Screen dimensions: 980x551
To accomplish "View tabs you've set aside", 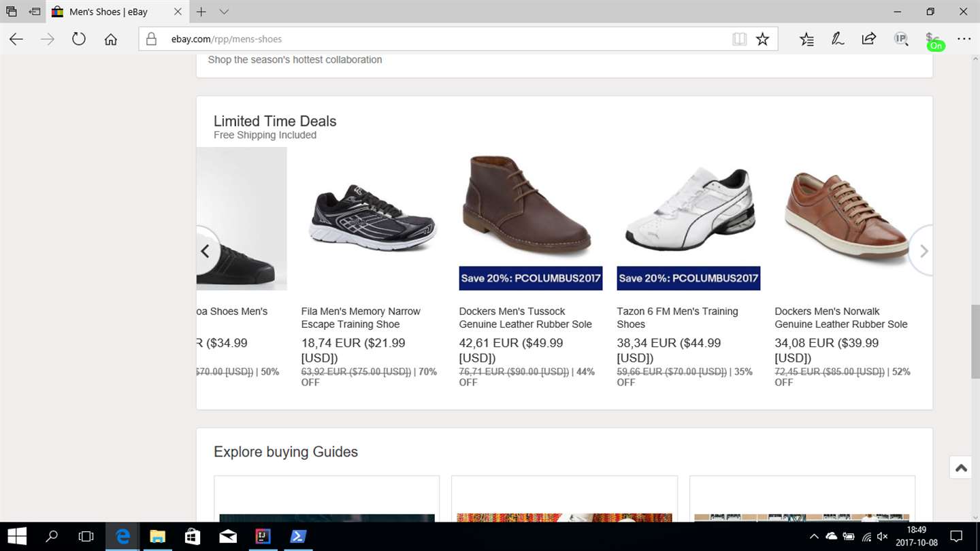I will (x=12, y=12).
